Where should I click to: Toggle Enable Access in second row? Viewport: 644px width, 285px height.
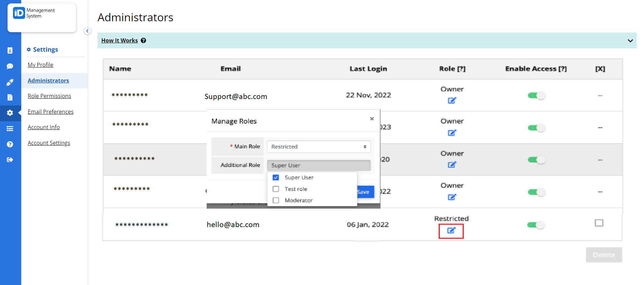536,128
